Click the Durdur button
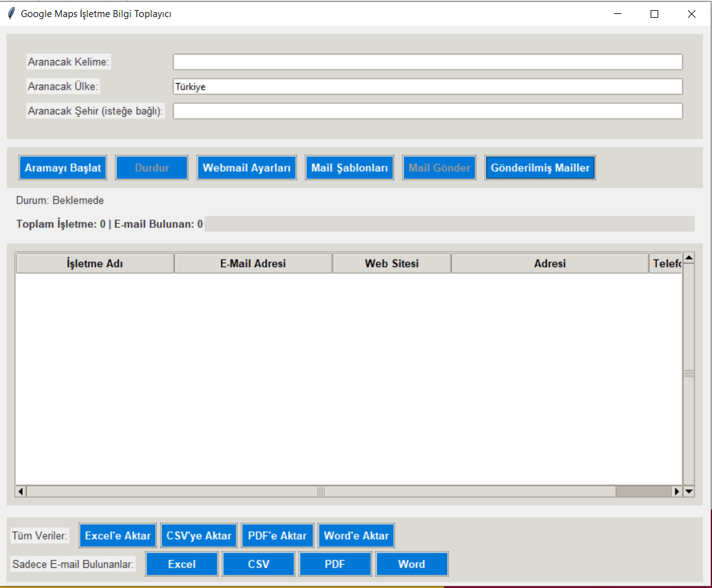 tap(152, 168)
